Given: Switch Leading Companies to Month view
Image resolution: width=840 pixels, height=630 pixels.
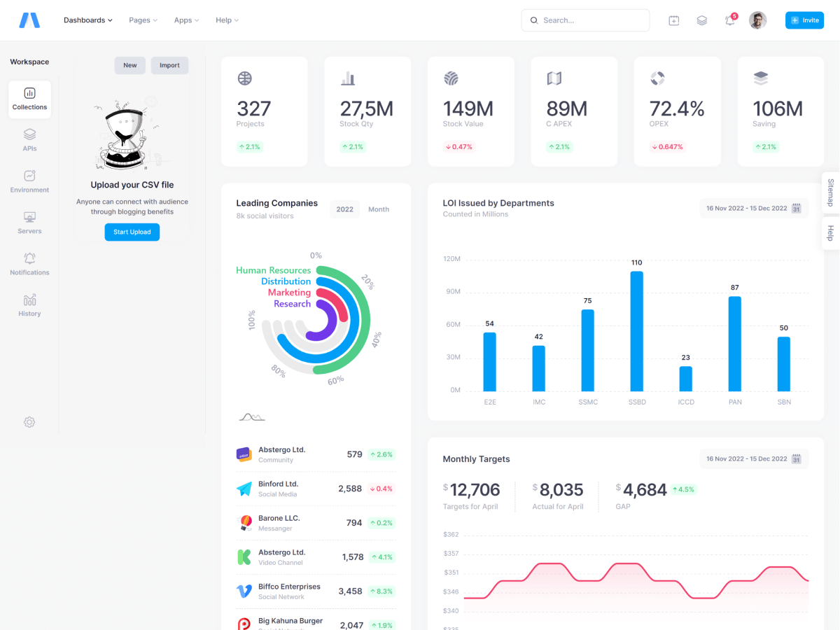Looking at the screenshot, I should click(379, 209).
